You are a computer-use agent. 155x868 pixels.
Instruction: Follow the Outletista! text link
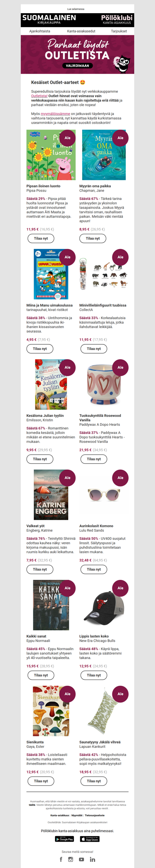(40, 96)
